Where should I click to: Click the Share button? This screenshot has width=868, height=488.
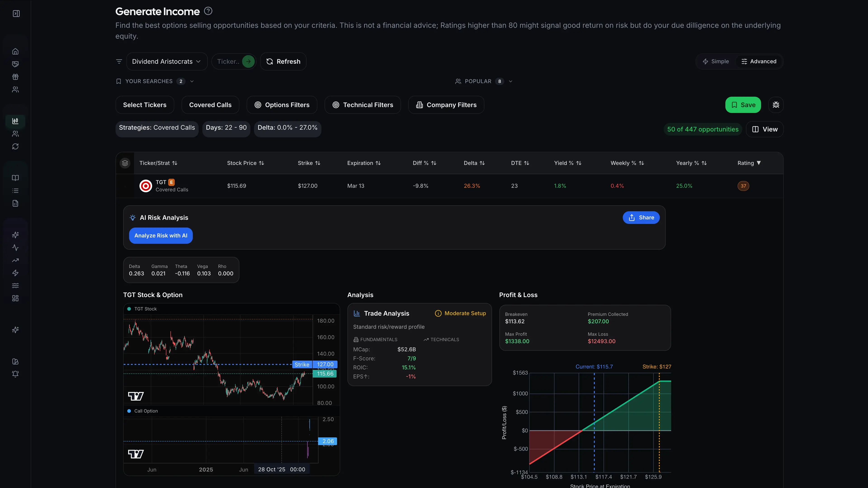click(641, 218)
